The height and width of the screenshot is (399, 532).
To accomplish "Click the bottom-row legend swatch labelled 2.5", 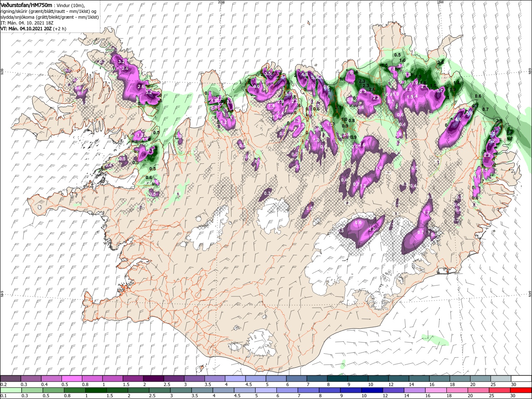I will click(x=160, y=390).
